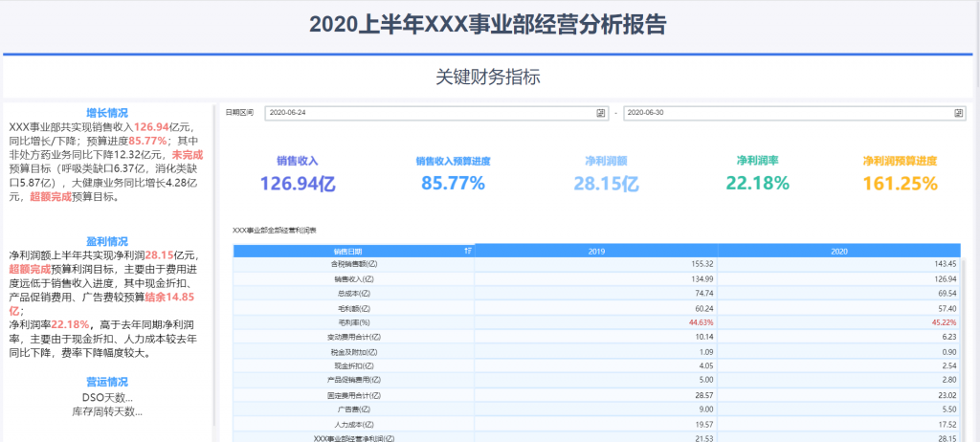This screenshot has height=442, width=980.
Task: Select the 变动费用合计(亿) row label
Action: (354, 337)
